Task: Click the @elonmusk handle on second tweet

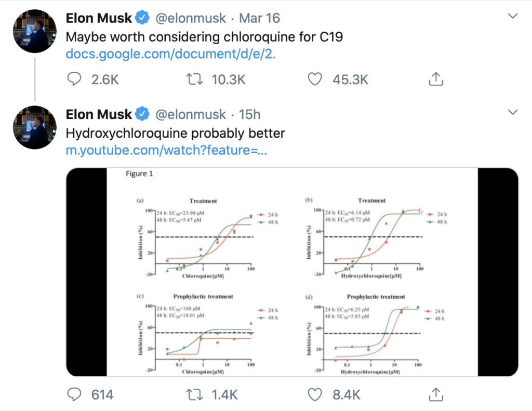Action: point(191,114)
